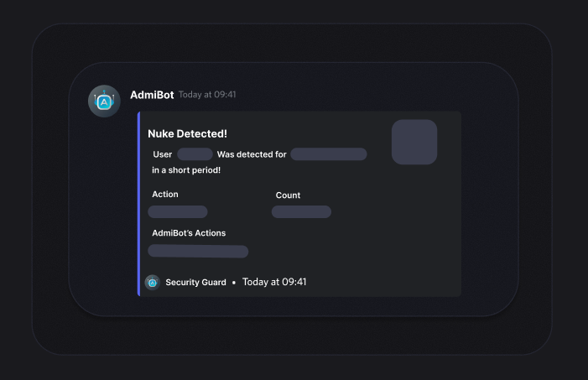Click the message timestamp next to AdmiBot
This screenshot has width=588, height=380.
(207, 95)
